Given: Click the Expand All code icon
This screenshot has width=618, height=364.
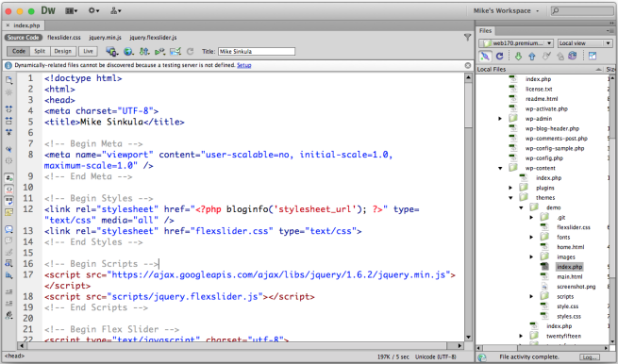Looking at the screenshot, I should [8, 132].
